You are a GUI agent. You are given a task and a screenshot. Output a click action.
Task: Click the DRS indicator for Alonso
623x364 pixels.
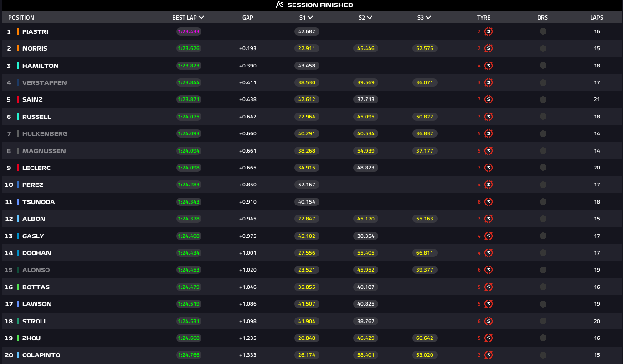pos(543,270)
